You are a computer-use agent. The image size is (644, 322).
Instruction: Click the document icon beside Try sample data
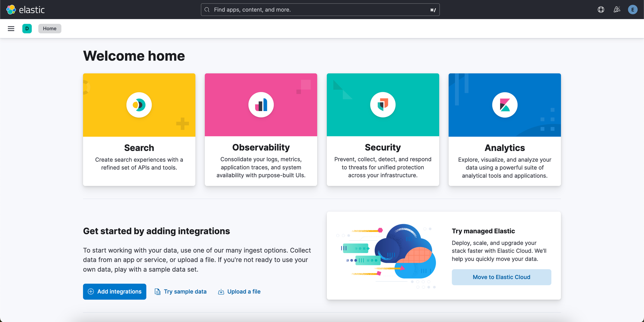click(157, 292)
